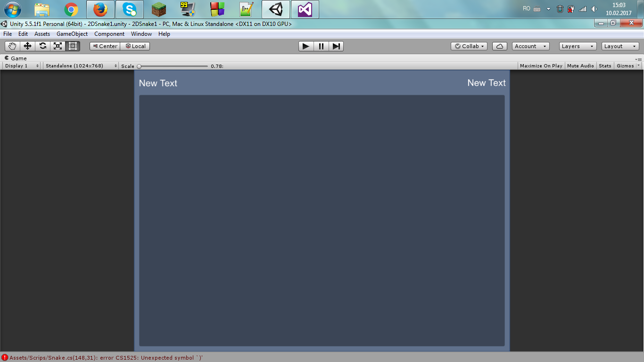This screenshot has height=362, width=644.
Task: Select the Scale tool
Action: (x=58, y=46)
